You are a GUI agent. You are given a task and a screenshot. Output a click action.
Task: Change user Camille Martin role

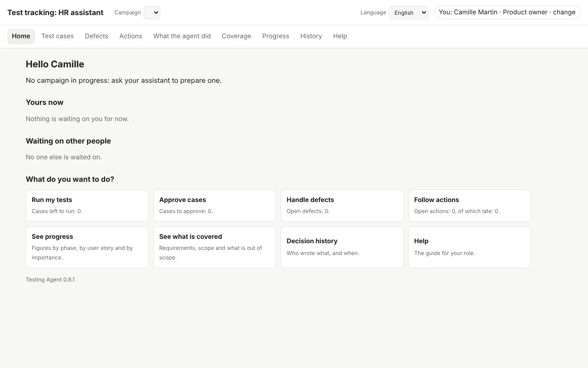point(507,12)
